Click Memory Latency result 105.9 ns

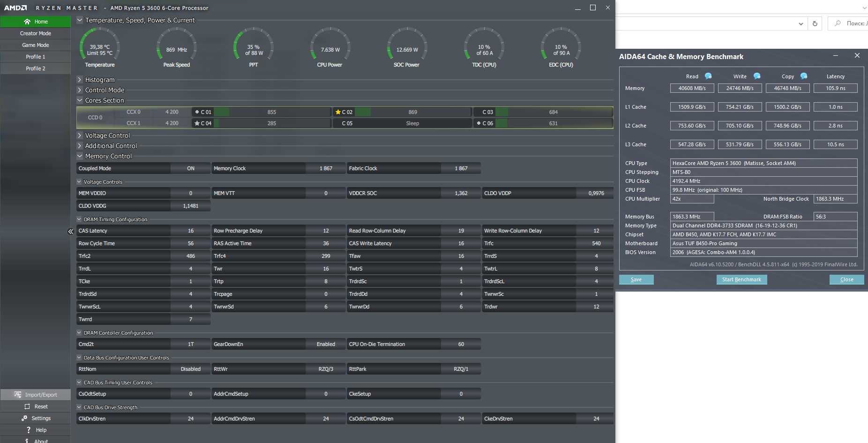coord(836,88)
